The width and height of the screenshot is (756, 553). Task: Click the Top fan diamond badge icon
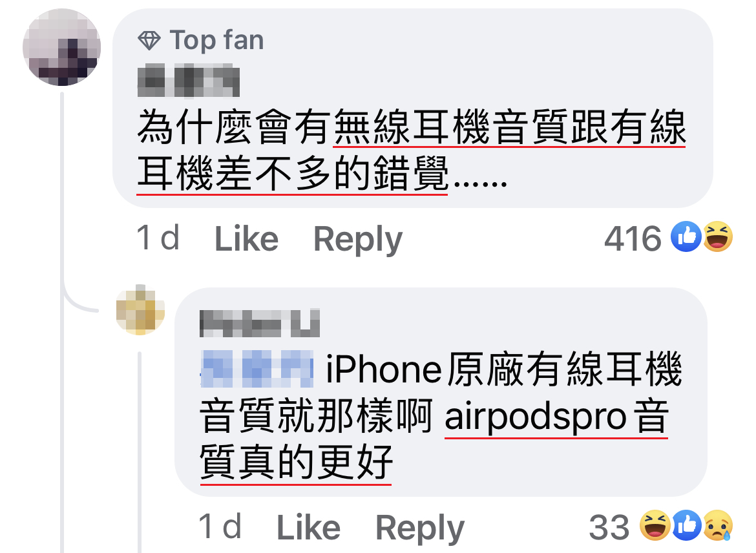coord(149,41)
